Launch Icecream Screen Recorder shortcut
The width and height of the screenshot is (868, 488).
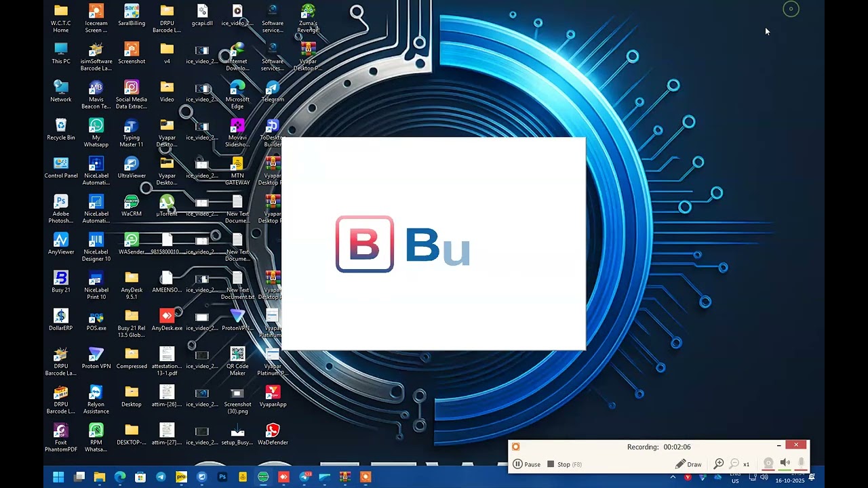(96, 18)
